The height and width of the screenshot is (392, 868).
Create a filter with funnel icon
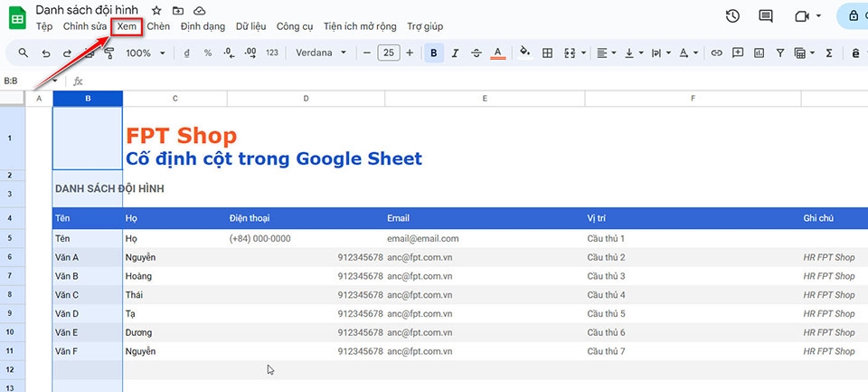(780, 53)
